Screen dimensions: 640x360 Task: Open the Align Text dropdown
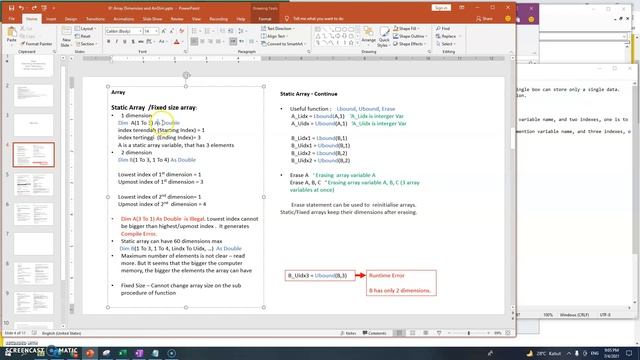275,36
